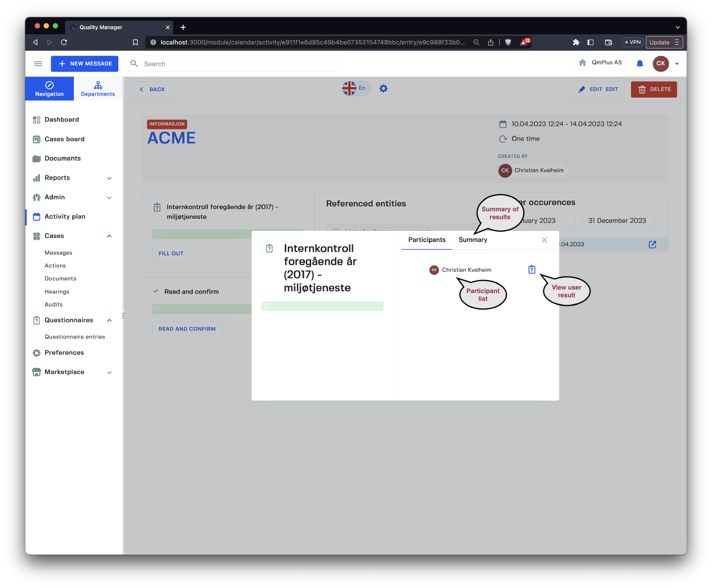Click the Brave shields icon in address bar
Viewport: 712px width, 588px height.
coord(508,42)
